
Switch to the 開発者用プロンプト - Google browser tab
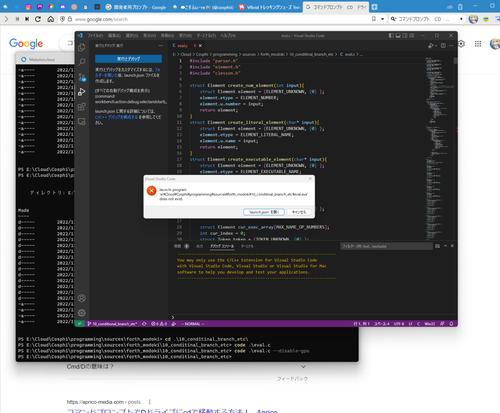tap(136, 7)
